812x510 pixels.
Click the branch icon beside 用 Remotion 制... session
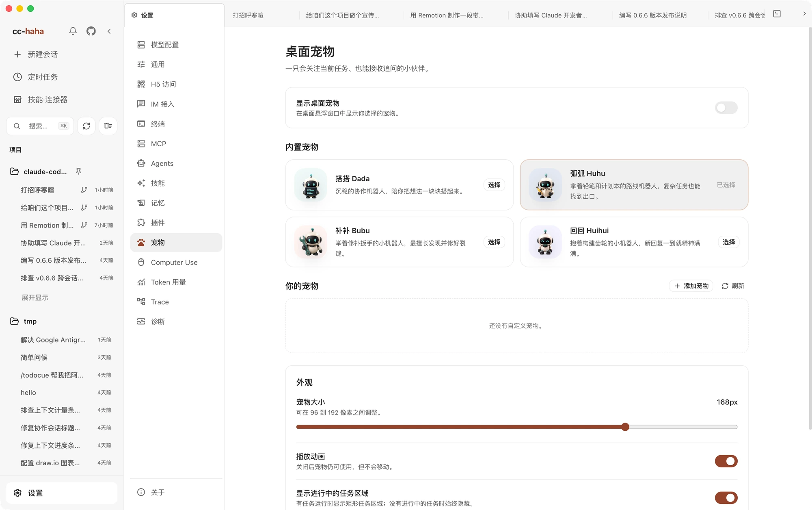point(84,225)
